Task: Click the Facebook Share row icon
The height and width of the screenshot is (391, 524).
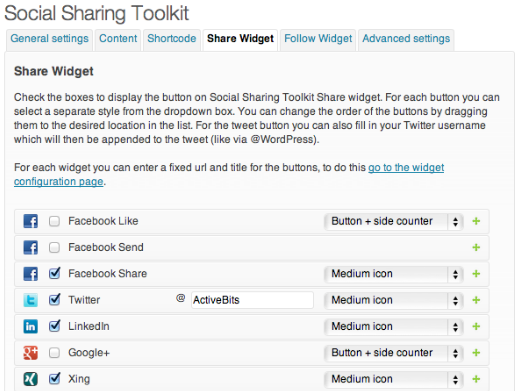Action: (x=30, y=274)
